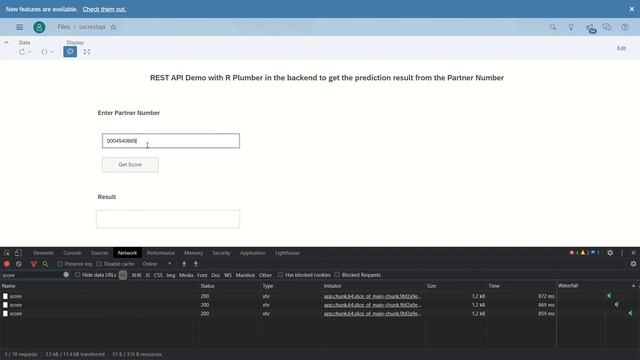
Task: Toggle the device toolbar icon in DevTools
Action: click(x=18, y=253)
